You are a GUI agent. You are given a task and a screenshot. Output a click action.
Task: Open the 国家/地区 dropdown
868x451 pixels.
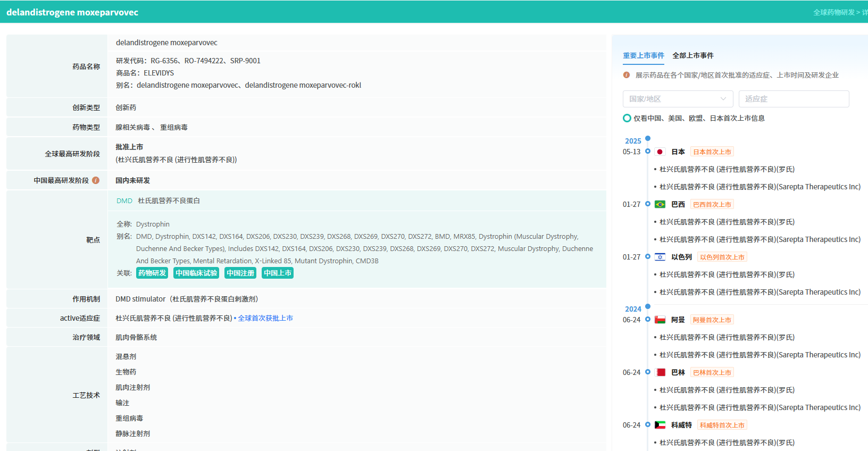pyautogui.click(x=678, y=99)
